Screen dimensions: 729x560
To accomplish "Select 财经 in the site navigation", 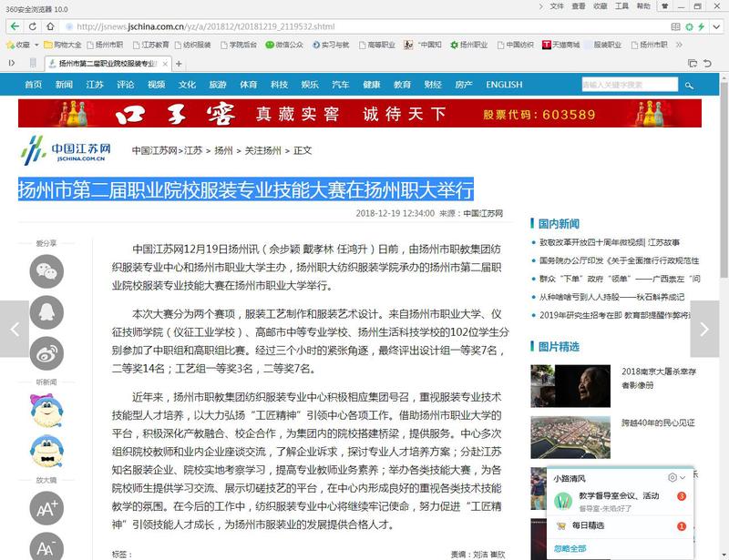I will click(433, 85).
